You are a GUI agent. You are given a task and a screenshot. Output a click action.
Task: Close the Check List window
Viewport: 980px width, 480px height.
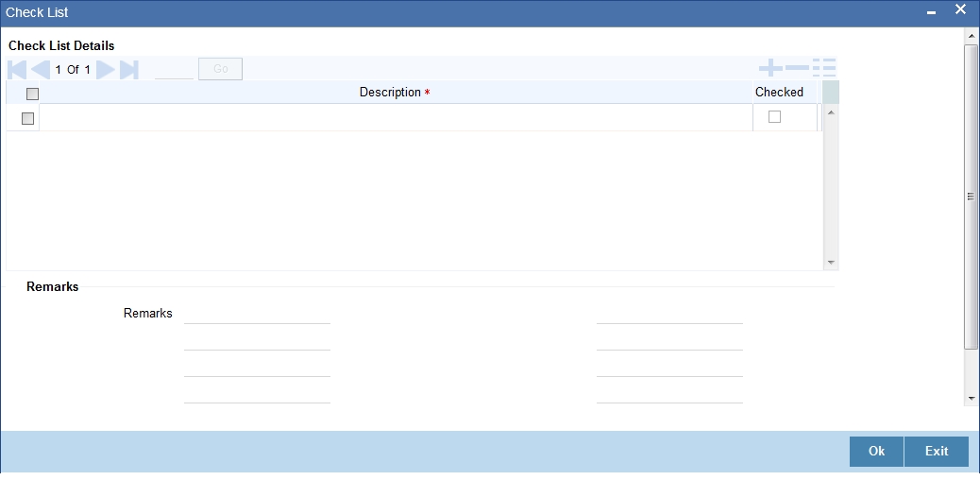pos(960,9)
